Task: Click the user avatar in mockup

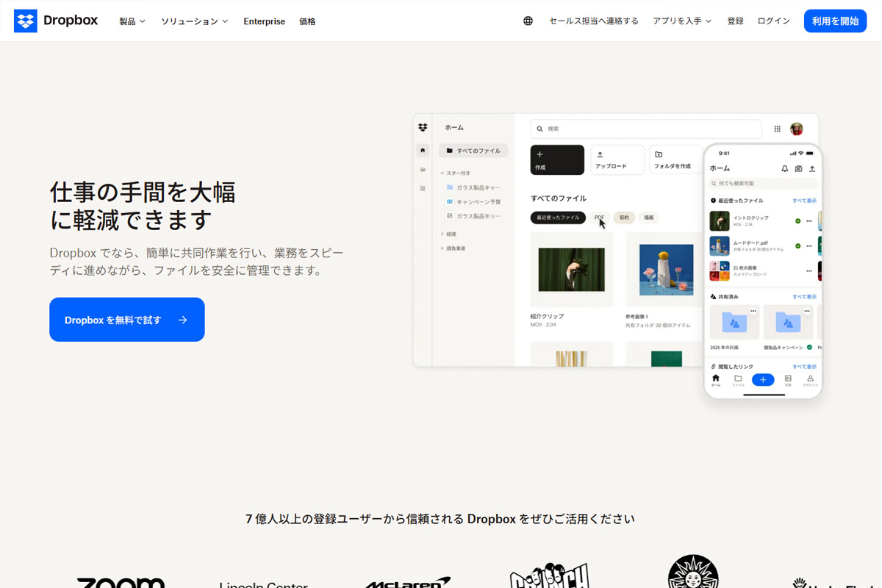Action: pos(797,129)
